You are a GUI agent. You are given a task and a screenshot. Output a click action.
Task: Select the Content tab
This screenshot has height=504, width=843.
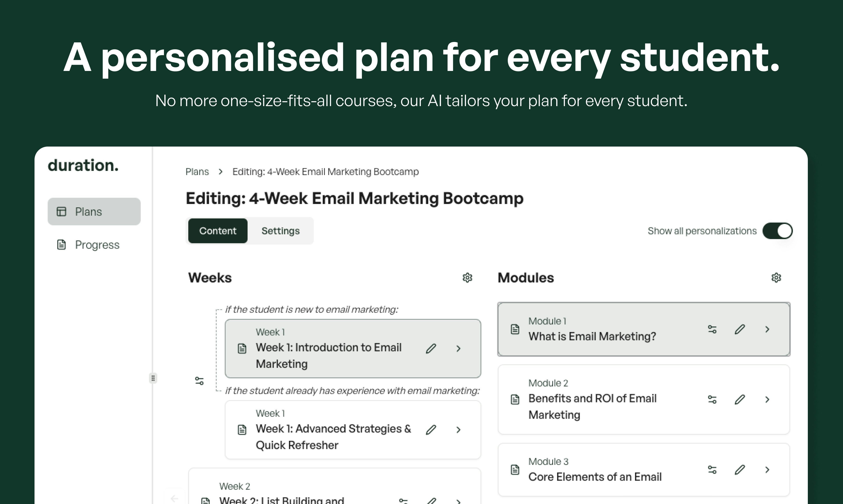click(217, 231)
